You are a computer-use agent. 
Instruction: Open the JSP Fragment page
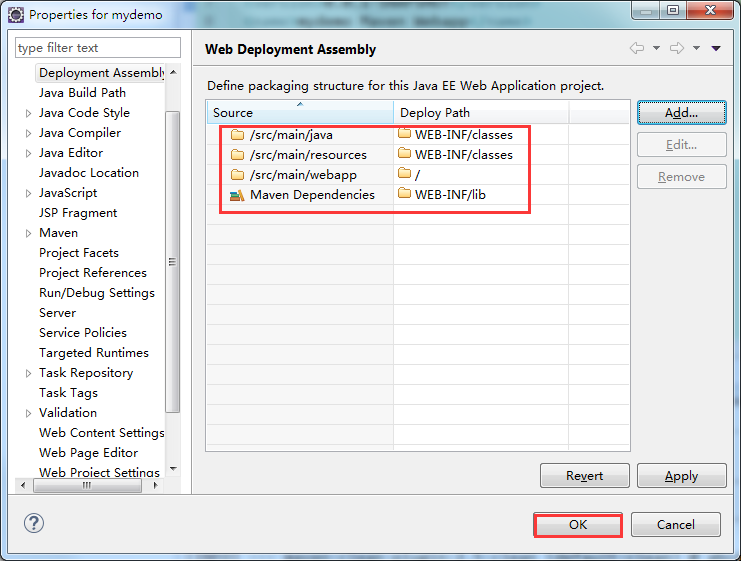(78, 213)
